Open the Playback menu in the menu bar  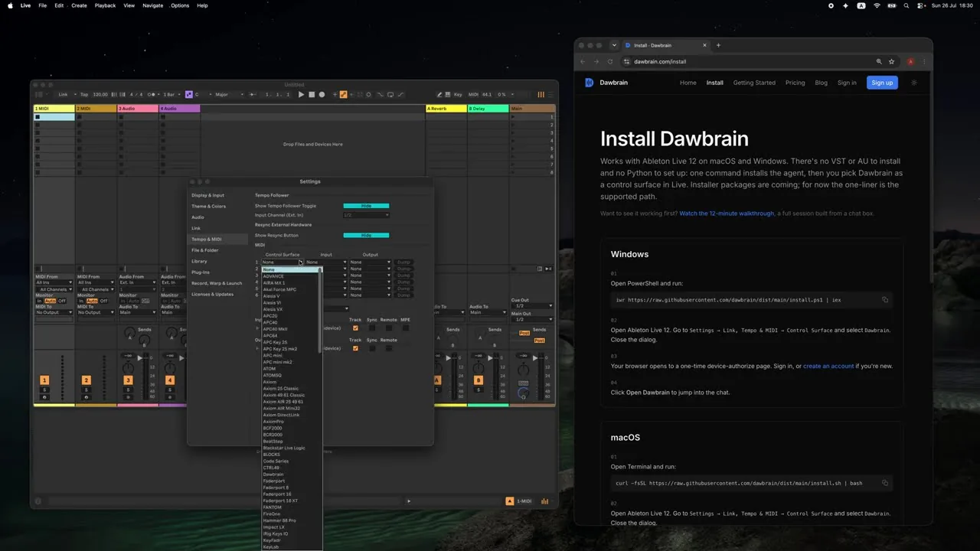click(105, 5)
